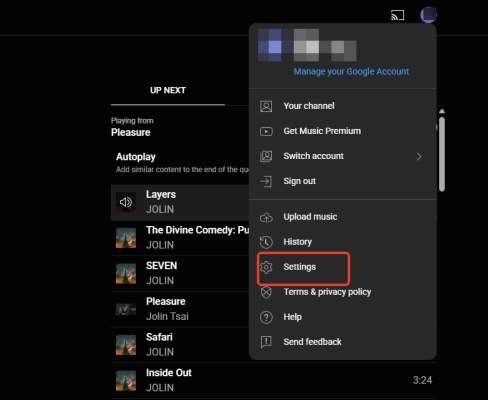Open Help from account menu
The width and height of the screenshot is (488, 400).
click(x=343, y=317)
